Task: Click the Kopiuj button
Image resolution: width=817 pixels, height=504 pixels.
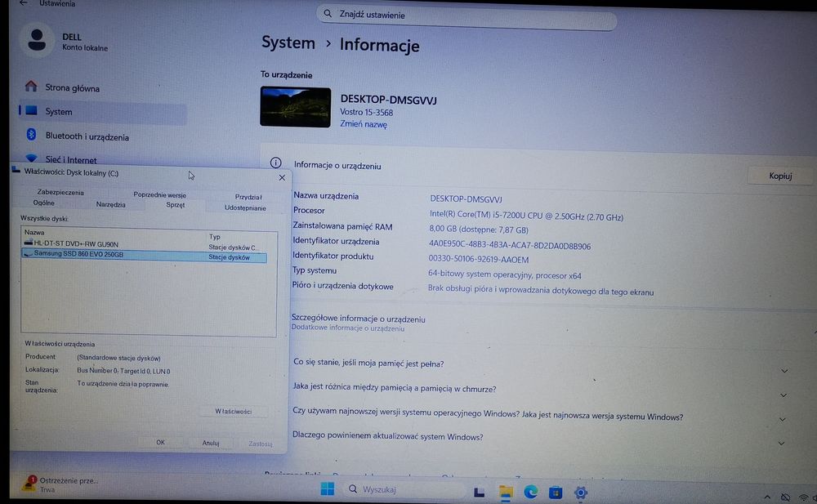Action: pyautogui.click(x=780, y=176)
